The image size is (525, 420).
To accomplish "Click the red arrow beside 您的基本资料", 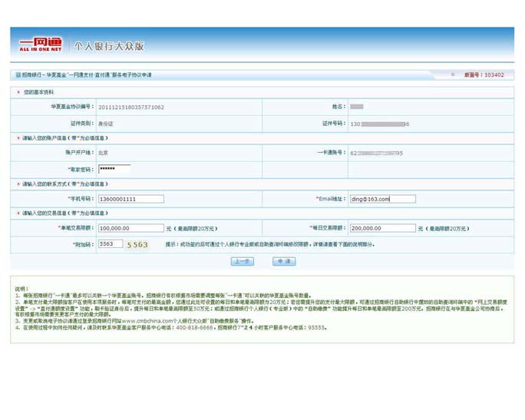I will [18, 92].
